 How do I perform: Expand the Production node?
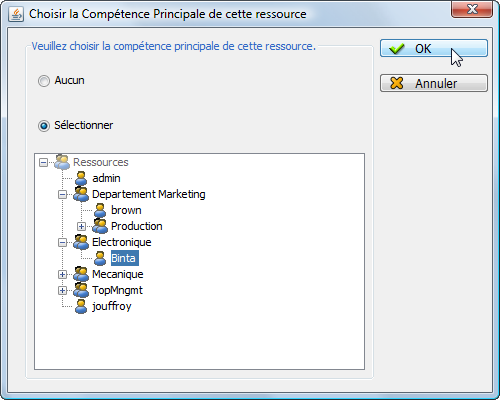coord(81,226)
